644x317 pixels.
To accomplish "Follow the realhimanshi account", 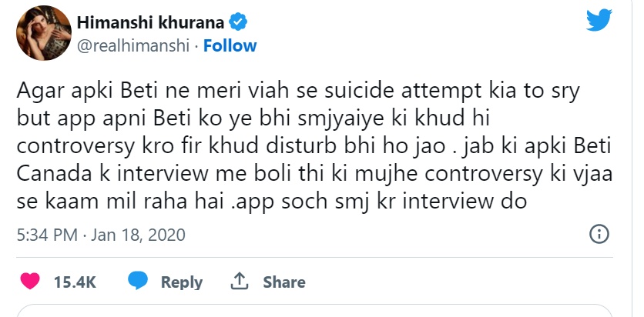I will click(x=230, y=46).
